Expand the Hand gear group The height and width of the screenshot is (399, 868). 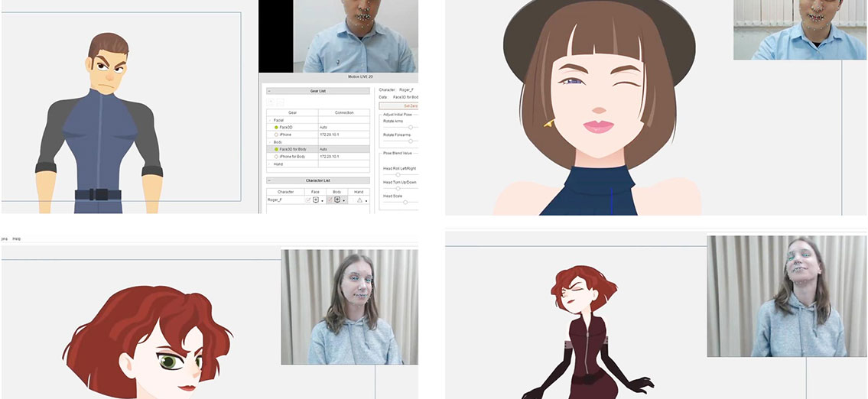click(x=270, y=164)
